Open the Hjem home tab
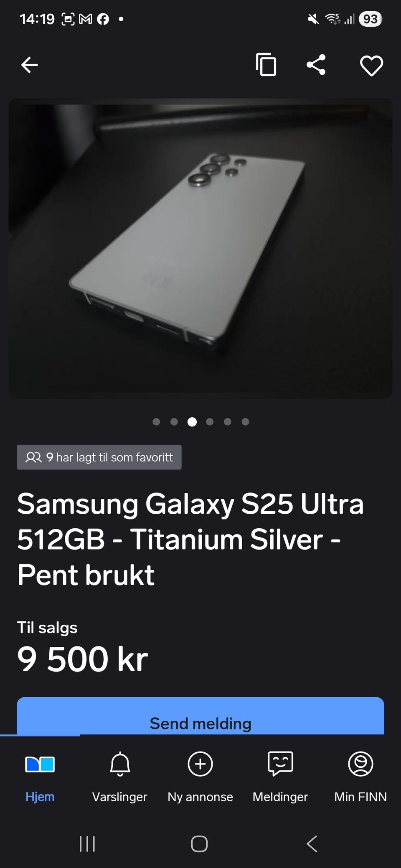Image resolution: width=401 pixels, height=868 pixels. point(40,777)
